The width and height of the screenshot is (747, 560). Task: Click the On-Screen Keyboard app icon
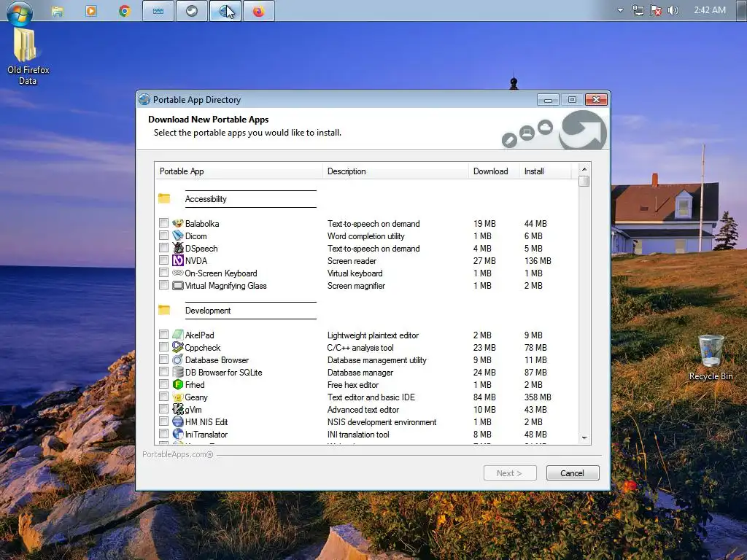point(178,273)
